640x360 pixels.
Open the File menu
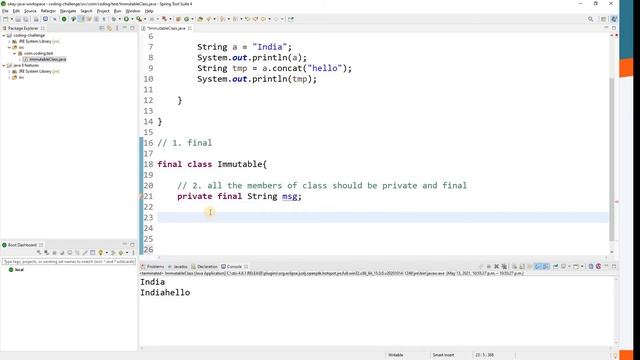point(5,11)
